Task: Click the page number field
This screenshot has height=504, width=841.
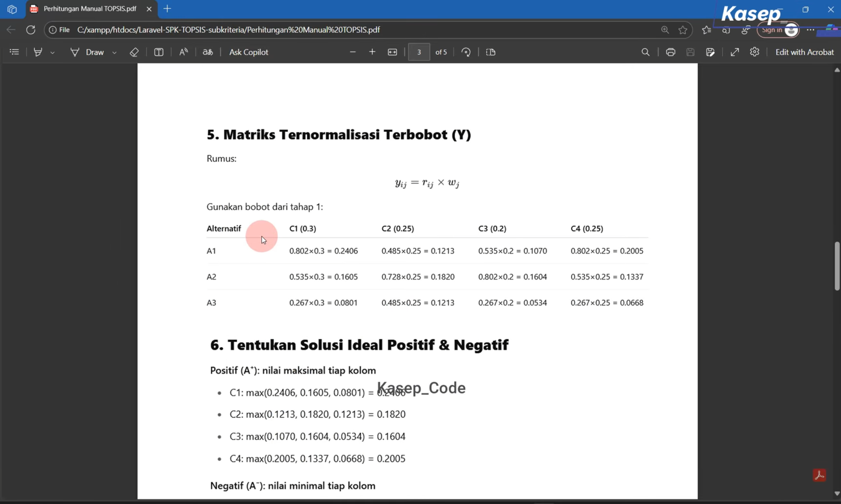Action: (x=419, y=52)
